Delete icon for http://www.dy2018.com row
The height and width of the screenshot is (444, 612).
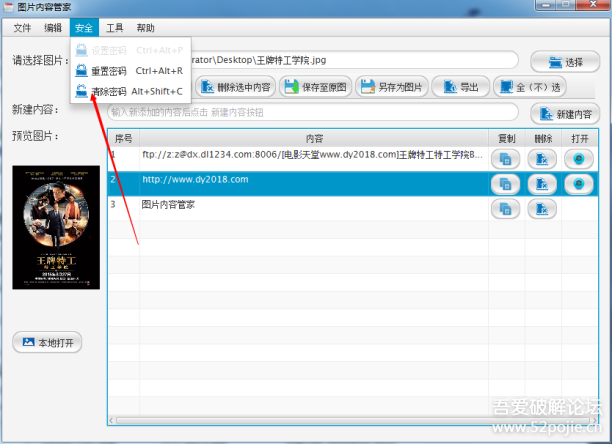542,184
